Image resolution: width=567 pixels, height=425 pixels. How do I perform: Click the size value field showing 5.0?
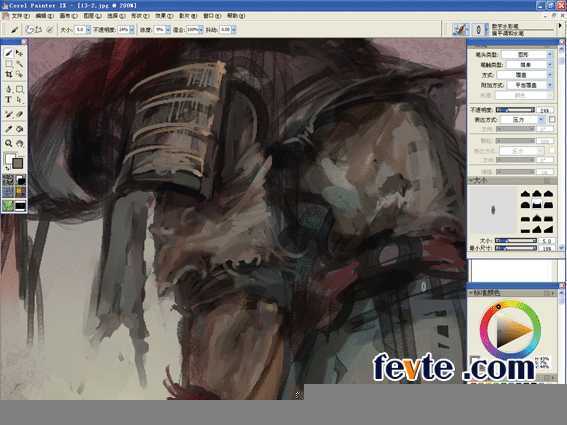(547, 241)
